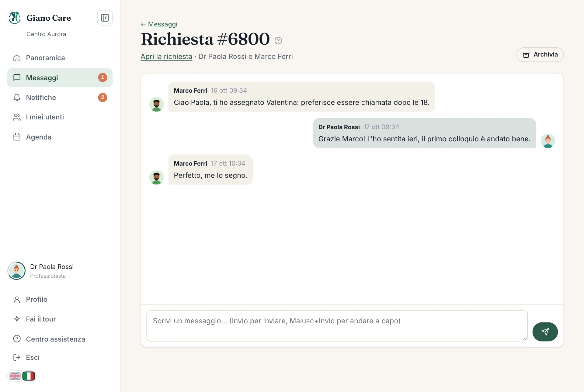Open the Notifiche section
The width and height of the screenshot is (584, 392).
[60, 98]
